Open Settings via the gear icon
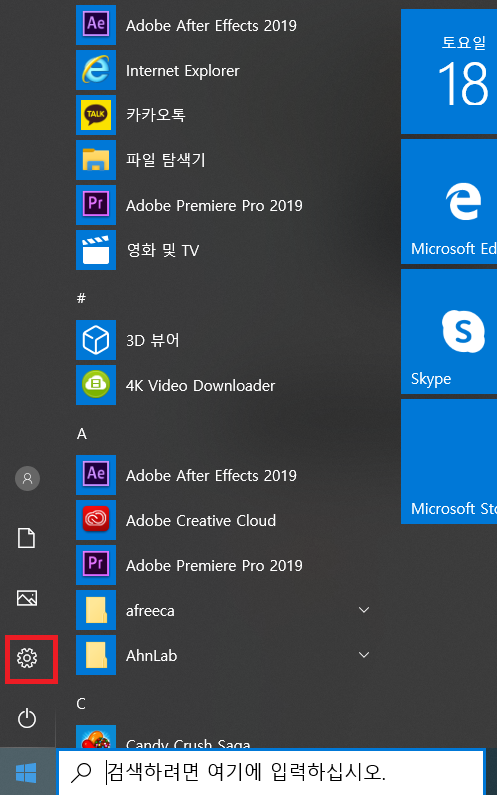The height and width of the screenshot is (795, 497). click(27, 658)
